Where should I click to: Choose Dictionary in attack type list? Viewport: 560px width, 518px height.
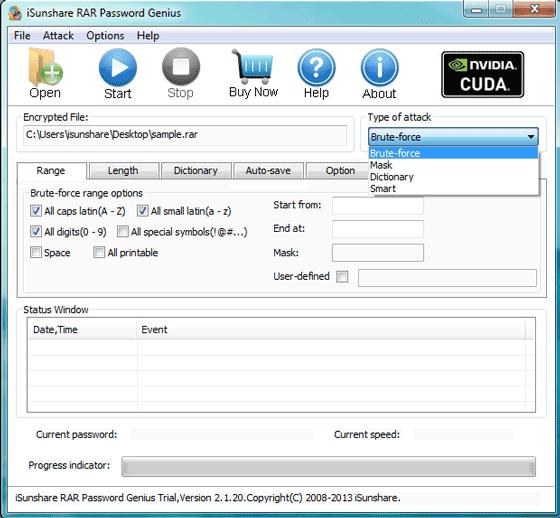coord(453,177)
